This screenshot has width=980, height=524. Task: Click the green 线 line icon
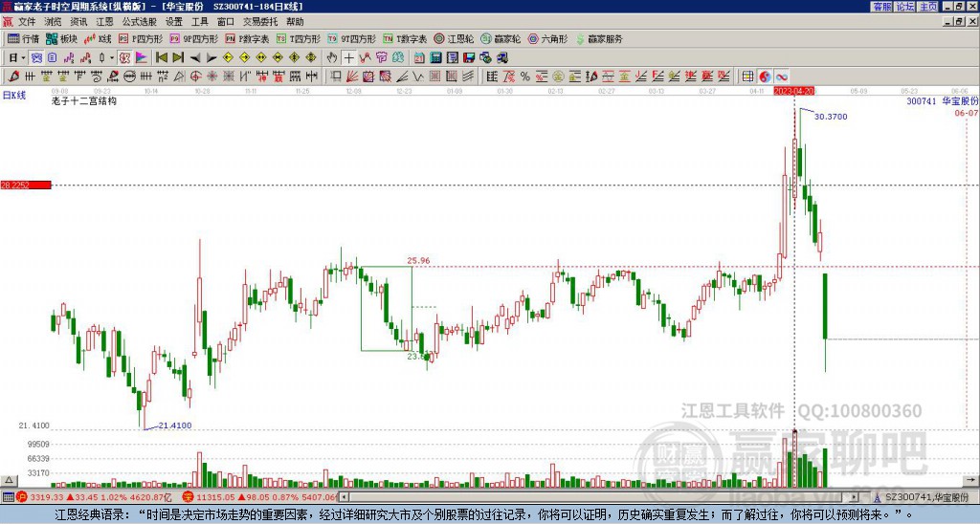coord(398,58)
